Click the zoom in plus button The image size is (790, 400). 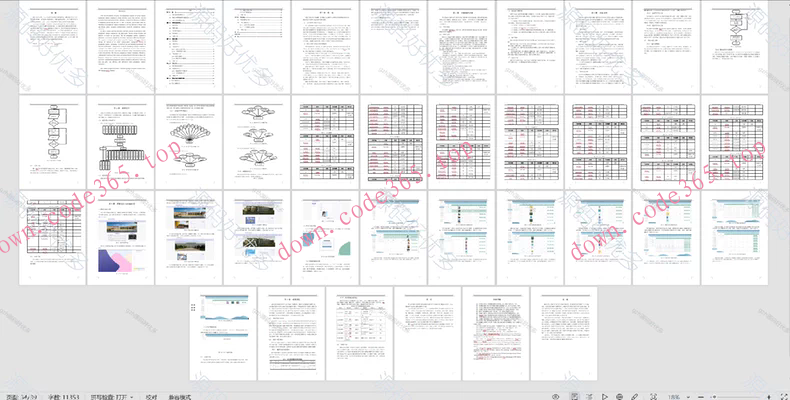click(769, 397)
